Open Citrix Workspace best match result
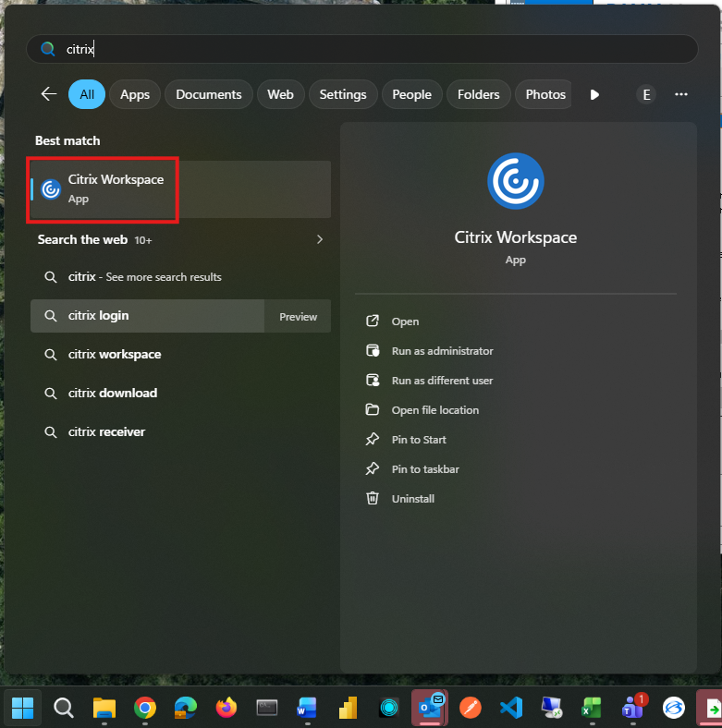Screen dimensions: 722x728 (180, 189)
